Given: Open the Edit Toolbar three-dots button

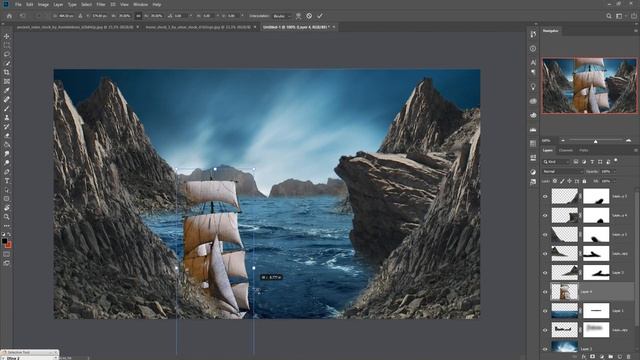Looking at the screenshot, I should [x=7, y=226].
